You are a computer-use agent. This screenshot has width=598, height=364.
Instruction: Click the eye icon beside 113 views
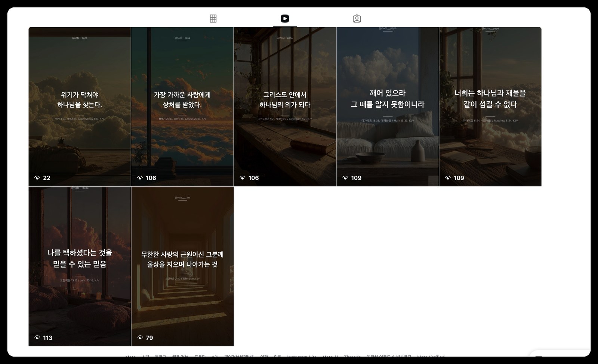click(x=37, y=338)
